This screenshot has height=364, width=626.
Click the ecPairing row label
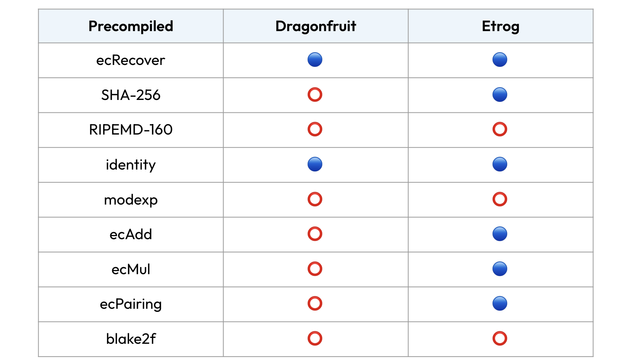click(x=131, y=304)
